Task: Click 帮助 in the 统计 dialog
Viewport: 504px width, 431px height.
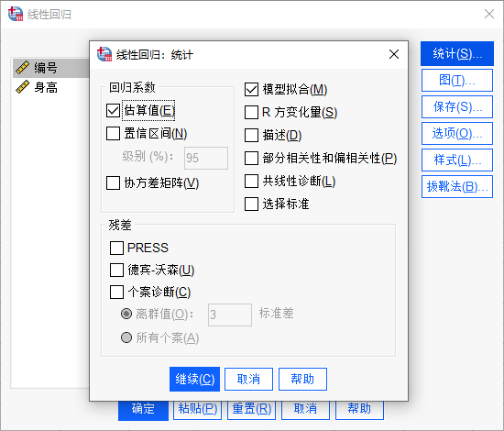Action: pyautogui.click(x=302, y=380)
